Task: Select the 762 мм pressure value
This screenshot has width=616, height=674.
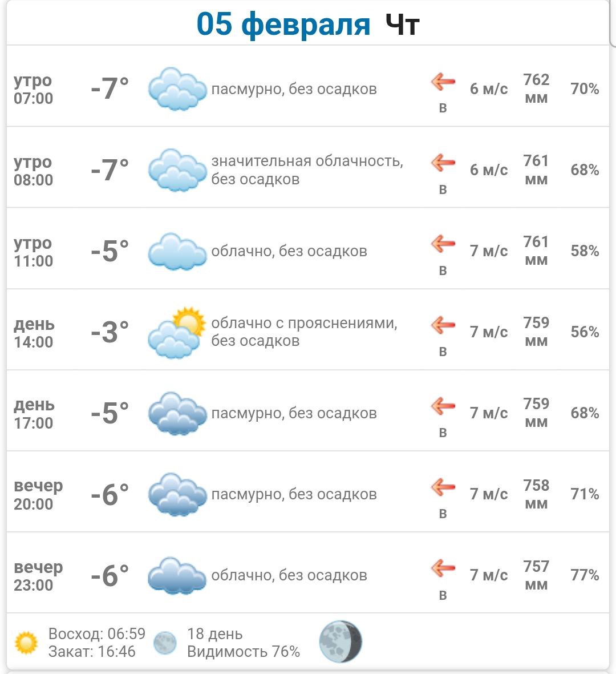Action: click(536, 88)
